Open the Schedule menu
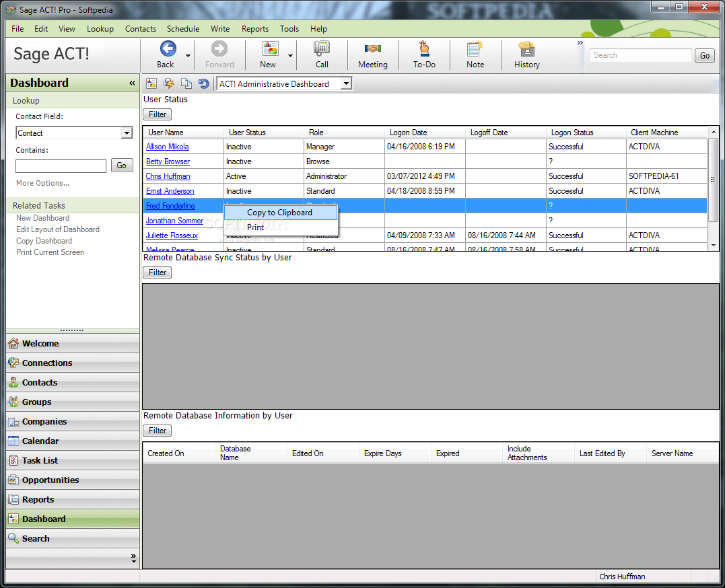Screen dimensions: 725x588 coord(183,29)
